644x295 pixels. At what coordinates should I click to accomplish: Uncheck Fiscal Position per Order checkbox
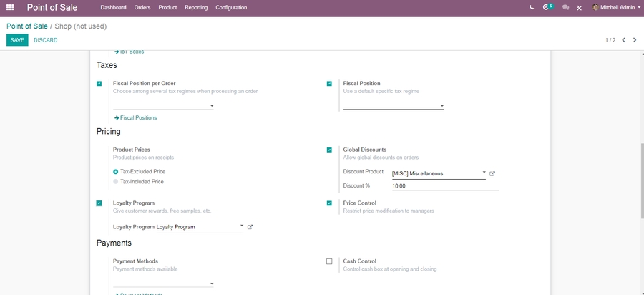pyautogui.click(x=99, y=84)
